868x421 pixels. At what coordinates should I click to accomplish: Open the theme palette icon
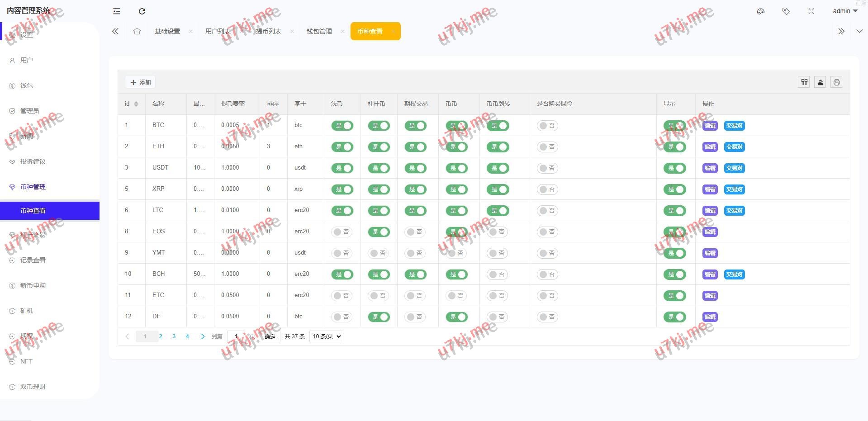click(761, 11)
